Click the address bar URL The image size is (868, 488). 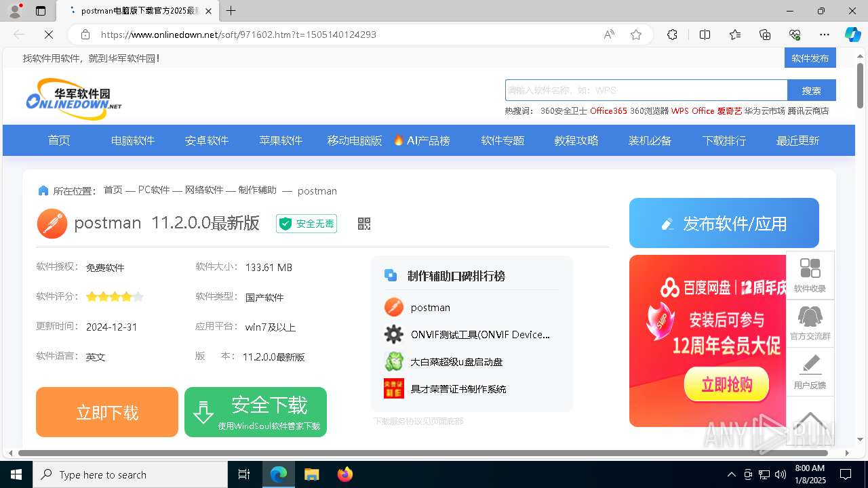tap(239, 35)
